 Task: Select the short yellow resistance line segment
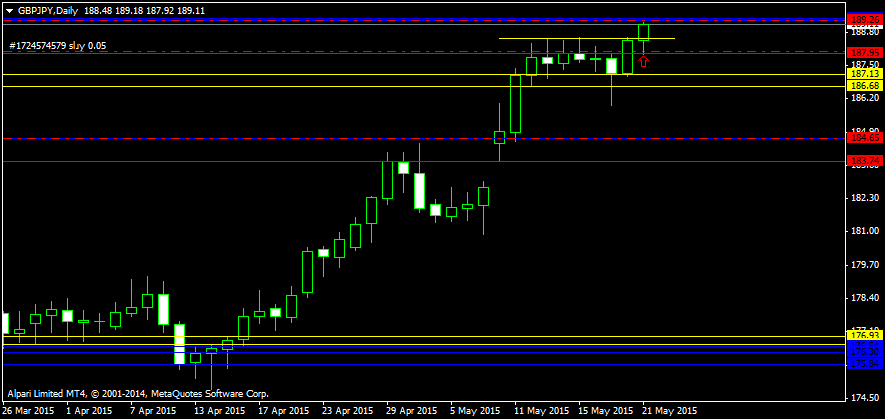coord(587,38)
